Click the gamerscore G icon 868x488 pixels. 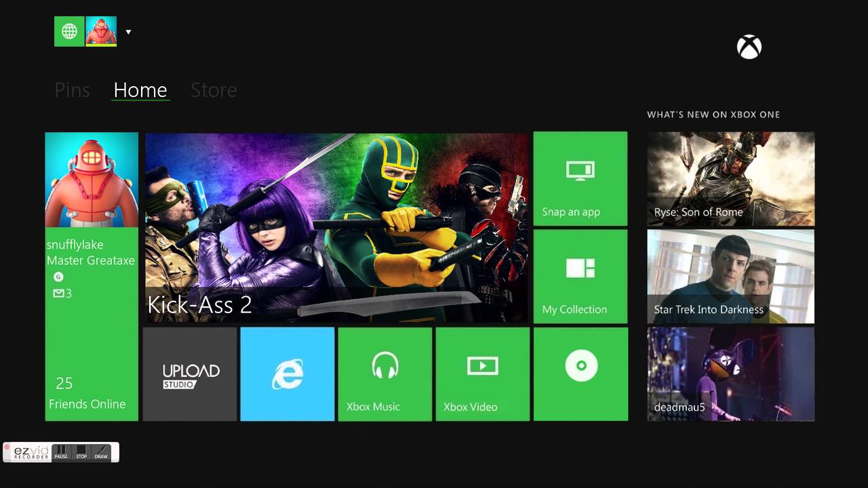pos(58,277)
